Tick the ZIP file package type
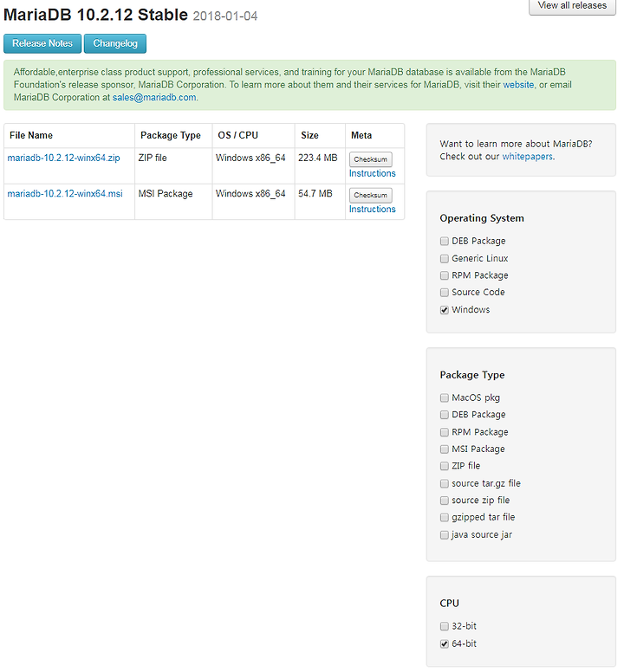The image size is (624, 672). (x=445, y=466)
